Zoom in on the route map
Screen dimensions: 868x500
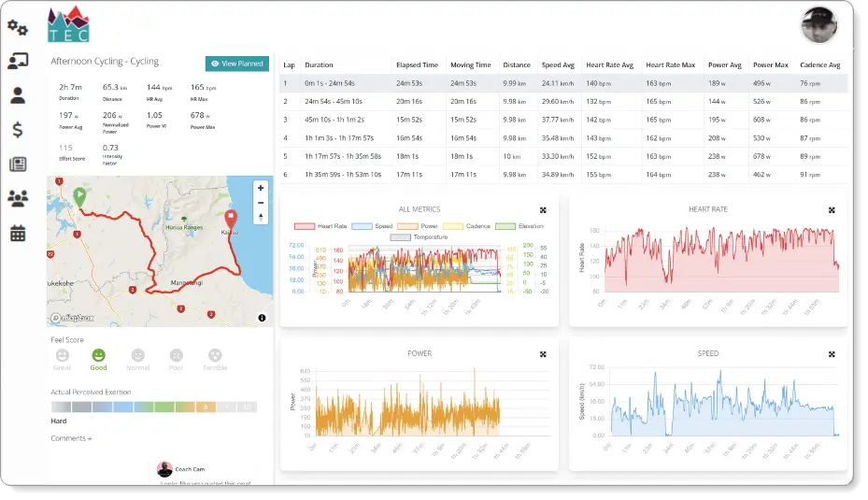click(261, 188)
